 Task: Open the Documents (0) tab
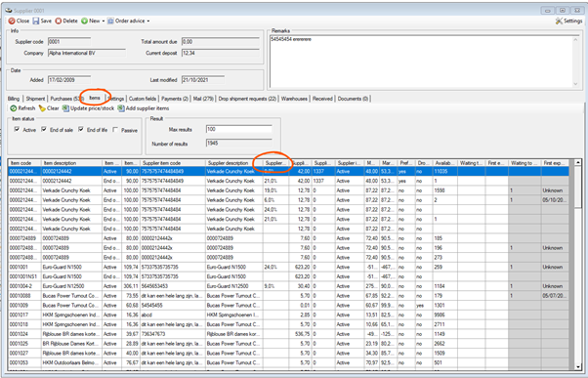353,99
